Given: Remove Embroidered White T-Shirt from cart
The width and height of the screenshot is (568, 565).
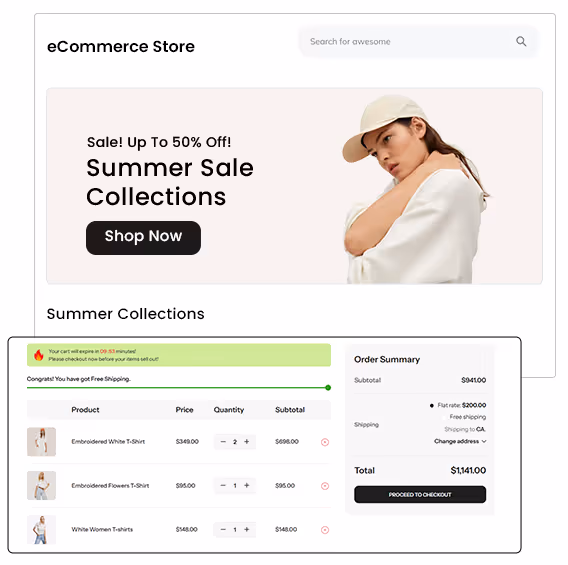Looking at the screenshot, I should 325,442.
